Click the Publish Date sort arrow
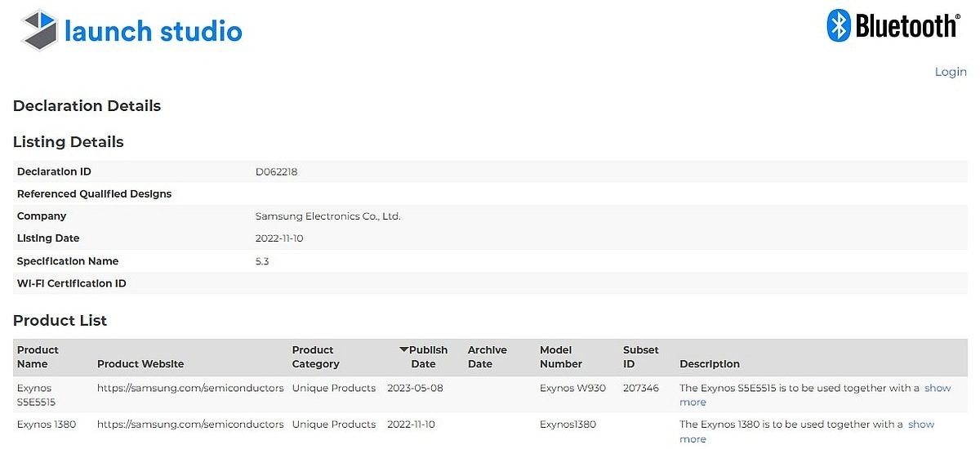The image size is (980, 449). [x=403, y=350]
